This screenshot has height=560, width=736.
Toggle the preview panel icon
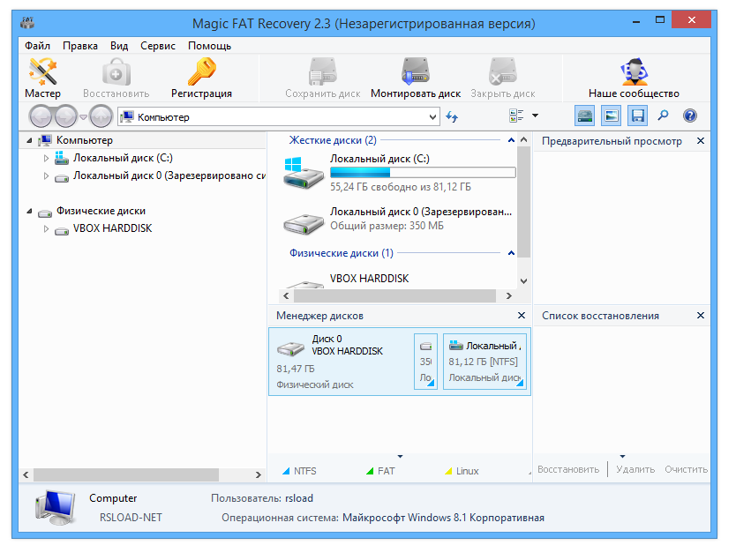[x=612, y=116]
